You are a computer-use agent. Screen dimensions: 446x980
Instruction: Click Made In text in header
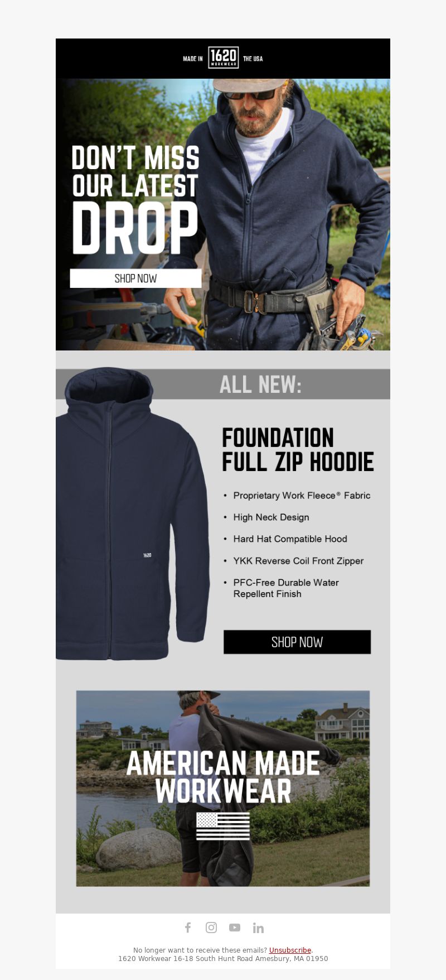click(193, 59)
